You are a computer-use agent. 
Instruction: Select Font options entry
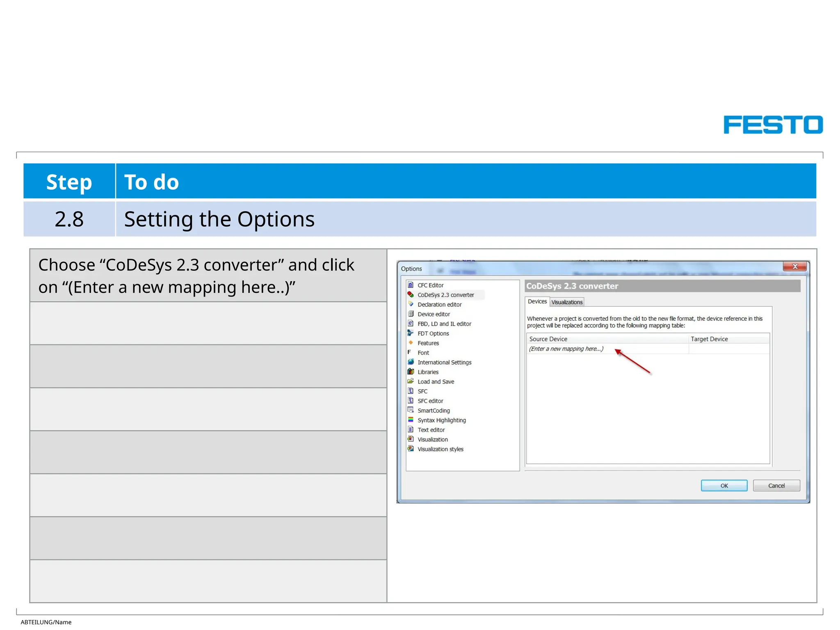(423, 353)
